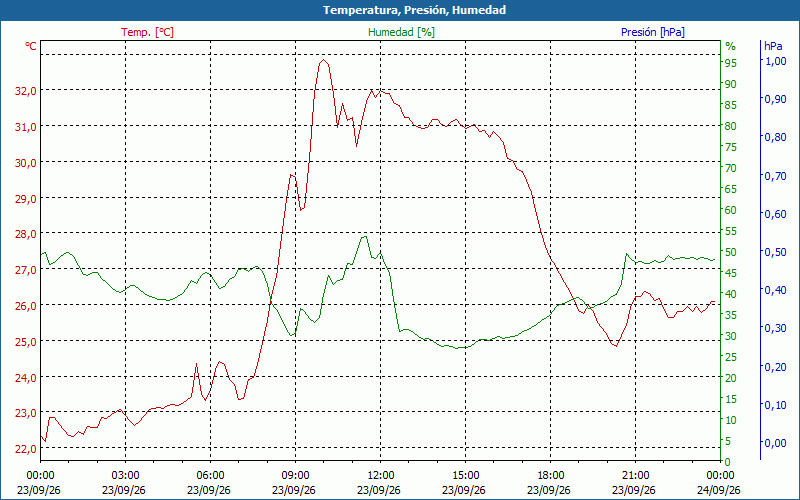Click the Presión [hPa] legend label

tap(653, 32)
